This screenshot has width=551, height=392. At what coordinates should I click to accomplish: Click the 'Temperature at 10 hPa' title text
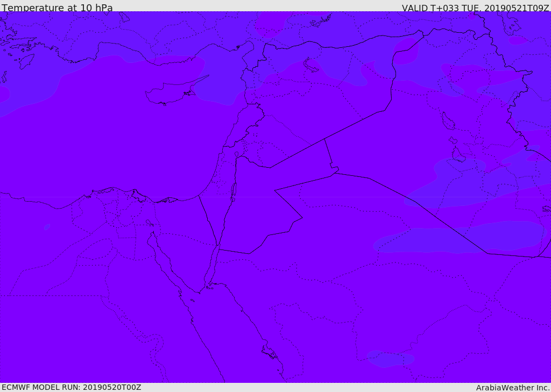pos(57,8)
